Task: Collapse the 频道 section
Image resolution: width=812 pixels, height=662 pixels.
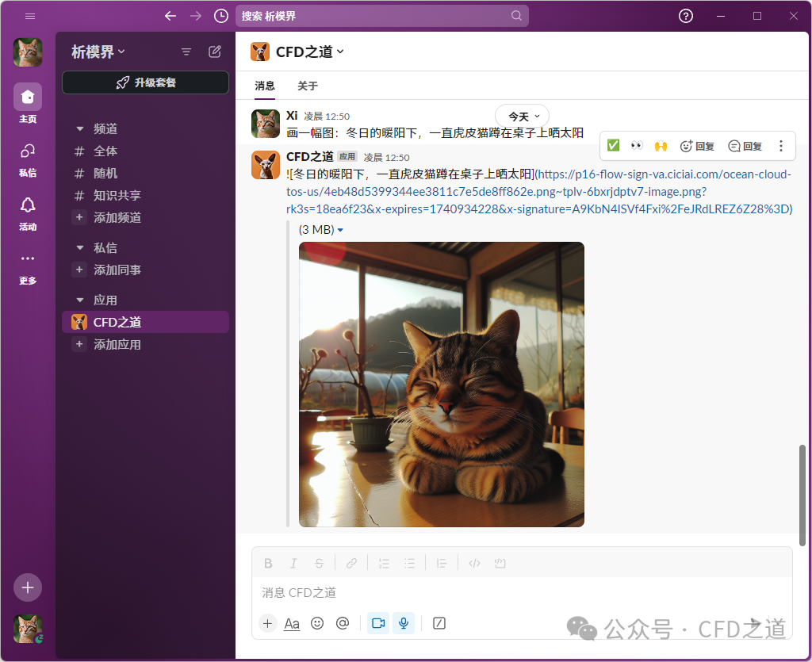Action: tap(80, 128)
